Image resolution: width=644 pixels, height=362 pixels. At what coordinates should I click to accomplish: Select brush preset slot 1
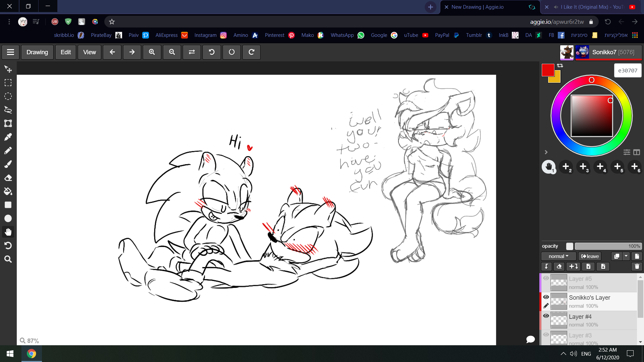[x=549, y=167]
